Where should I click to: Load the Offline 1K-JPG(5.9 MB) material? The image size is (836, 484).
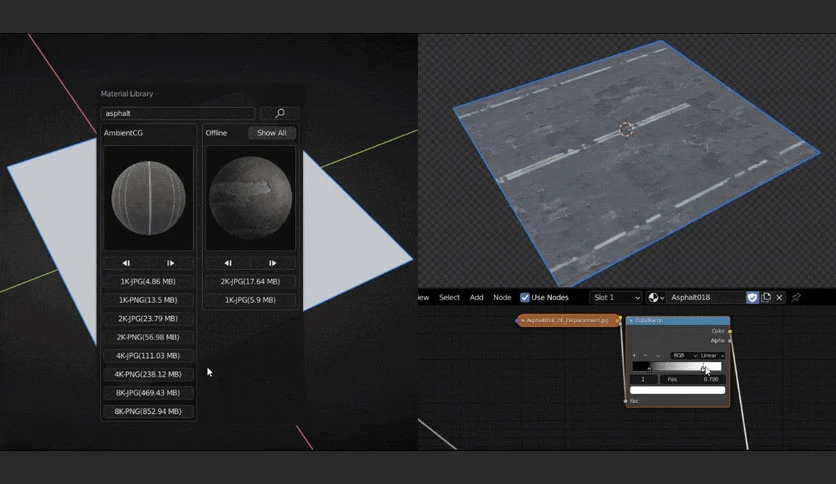coord(250,300)
